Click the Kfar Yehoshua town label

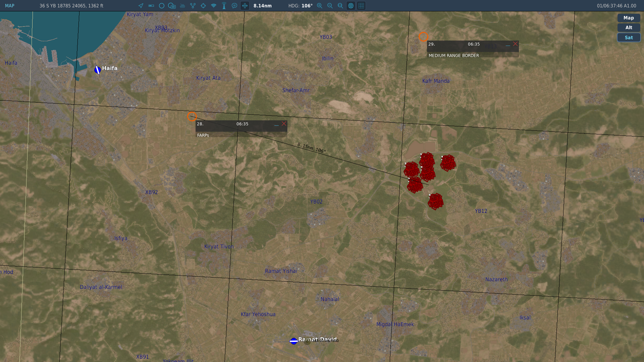pyautogui.click(x=258, y=314)
